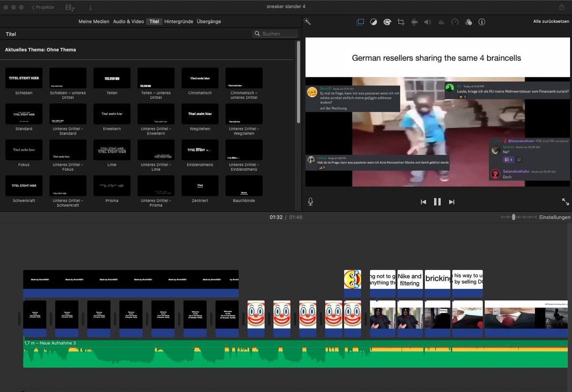The width and height of the screenshot is (572, 392).
Task: Select the Wegziehen title thumbnail
Action: point(200,114)
